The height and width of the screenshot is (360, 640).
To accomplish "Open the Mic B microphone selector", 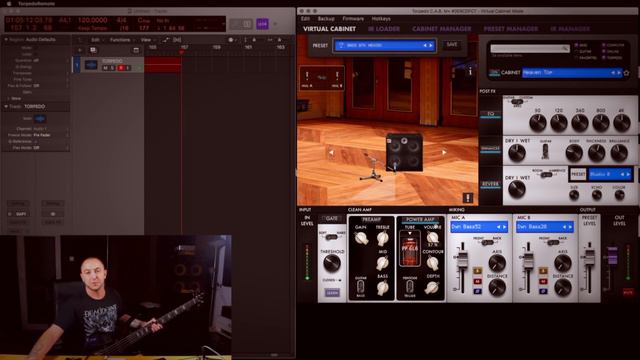I will 544,227.
